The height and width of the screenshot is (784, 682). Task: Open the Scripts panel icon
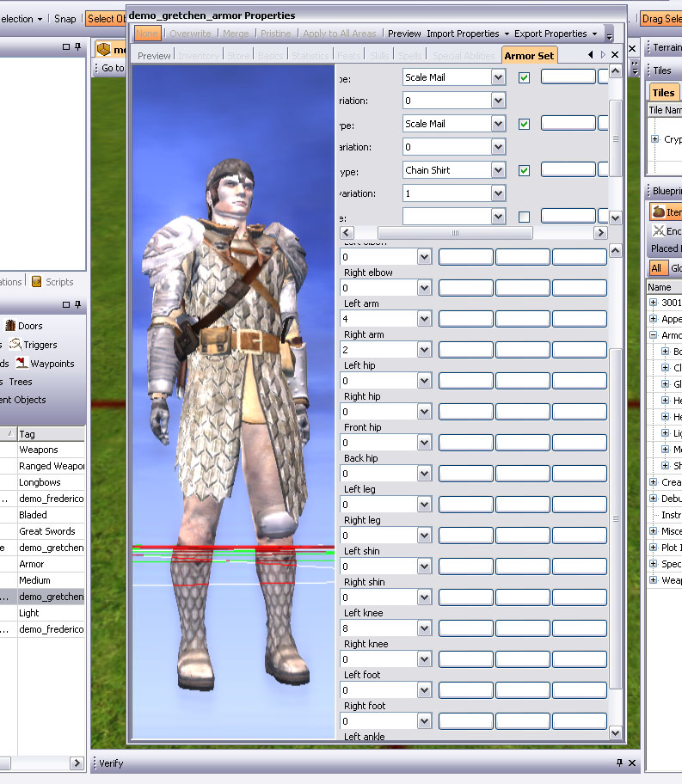(36, 281)
